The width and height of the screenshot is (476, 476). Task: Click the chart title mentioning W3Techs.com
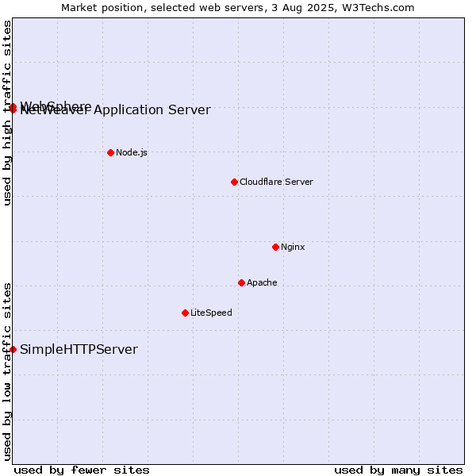click(x=238, y=8)
